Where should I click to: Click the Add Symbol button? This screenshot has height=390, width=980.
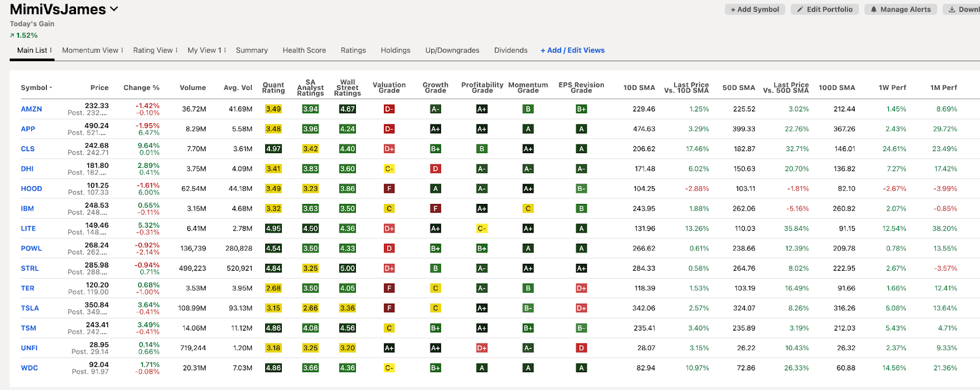click(755, 9)
